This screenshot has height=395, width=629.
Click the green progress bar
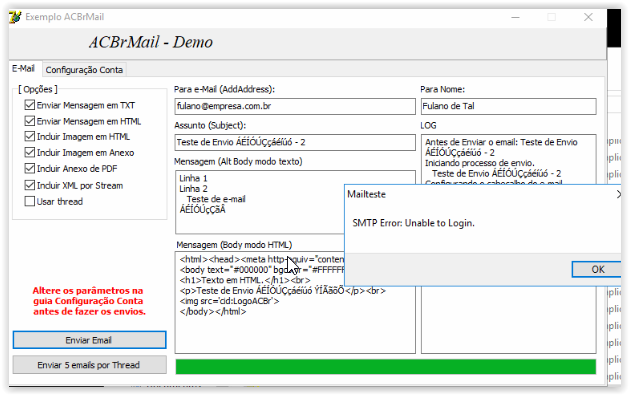(x=386, y=367)
